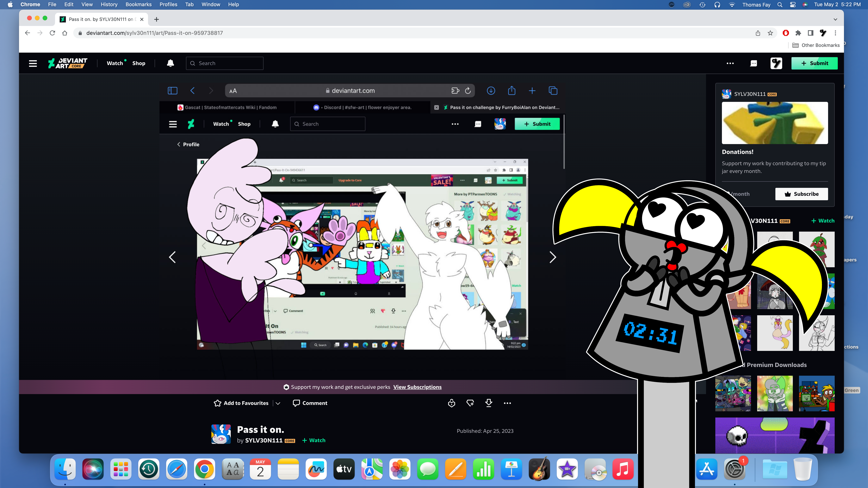Viewport: 868px width, 488px height.
Task: Follow the View Subscriptions link
Action: [417, 387]
